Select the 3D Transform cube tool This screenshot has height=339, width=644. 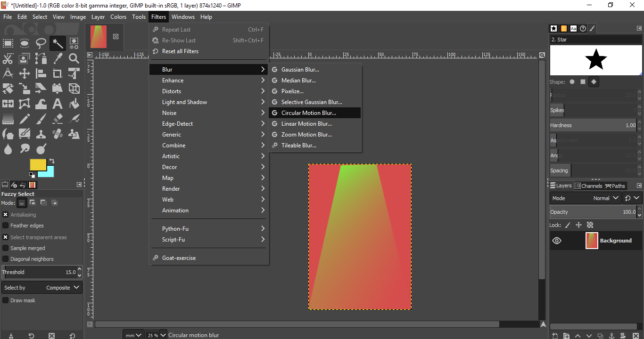[x=74, y=89]
